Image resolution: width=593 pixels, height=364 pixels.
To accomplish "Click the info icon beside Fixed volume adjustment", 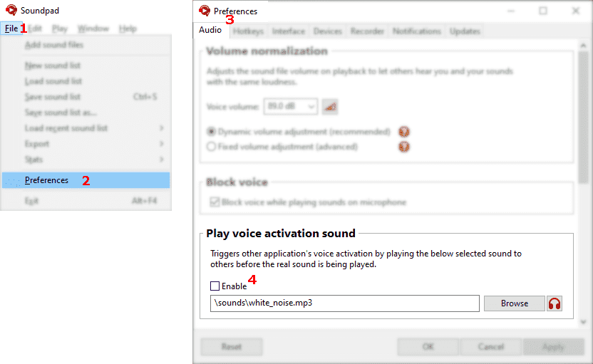I will tap(404, 147).
